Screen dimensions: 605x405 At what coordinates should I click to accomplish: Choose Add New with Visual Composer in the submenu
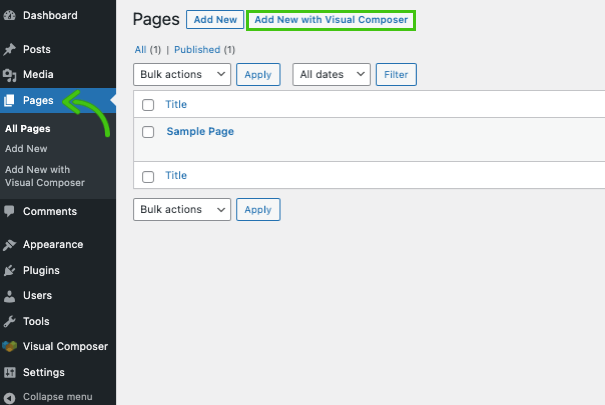(45, 176)
